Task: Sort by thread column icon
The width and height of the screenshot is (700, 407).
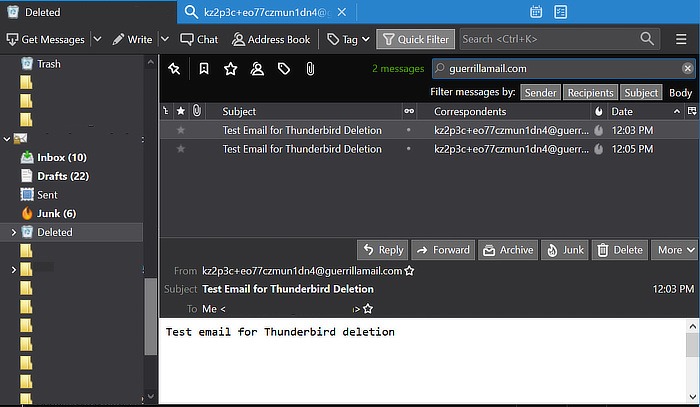Action: coord(166,111)
